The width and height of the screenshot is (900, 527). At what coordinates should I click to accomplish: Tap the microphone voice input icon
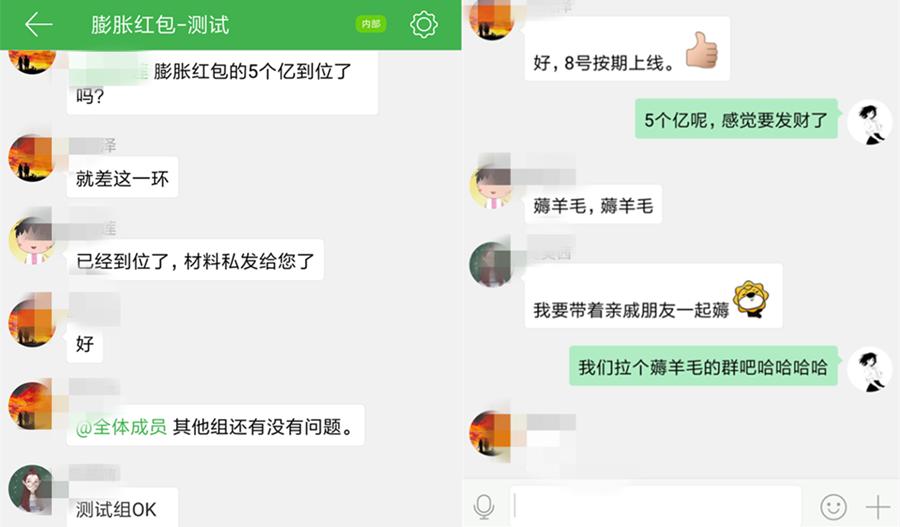(484, 506)
